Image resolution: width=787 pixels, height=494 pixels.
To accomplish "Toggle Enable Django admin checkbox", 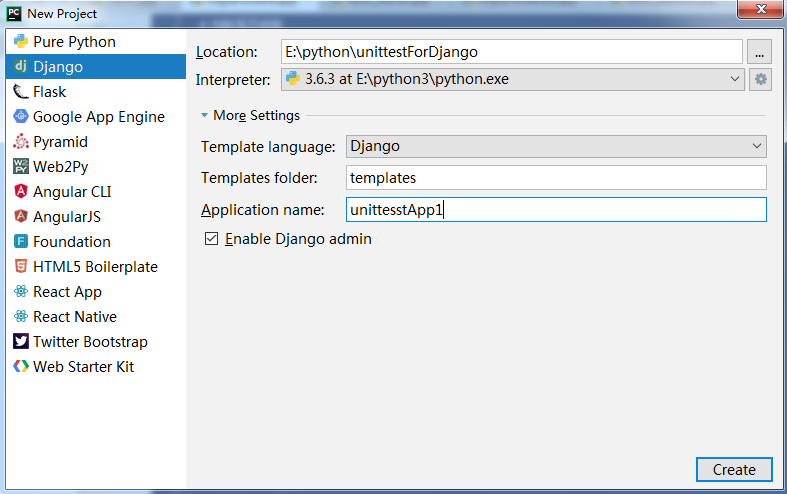I will click(x=211, y=238).
